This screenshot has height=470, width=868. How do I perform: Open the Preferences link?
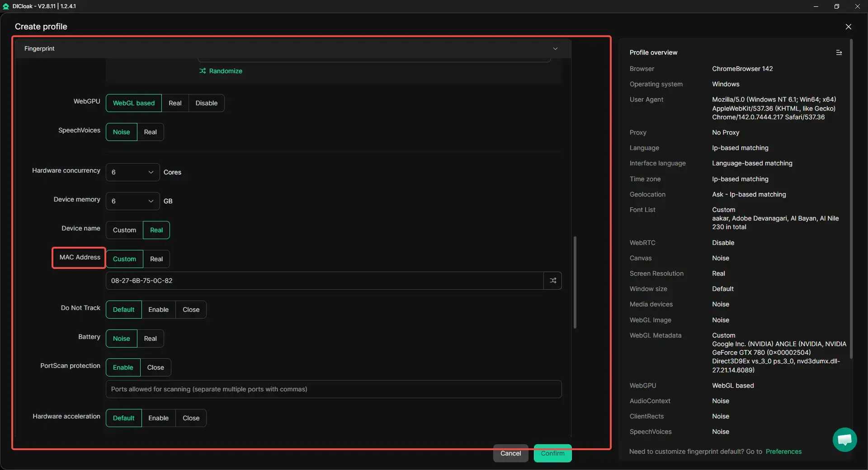pyautogui.click(x=783, y=451)
